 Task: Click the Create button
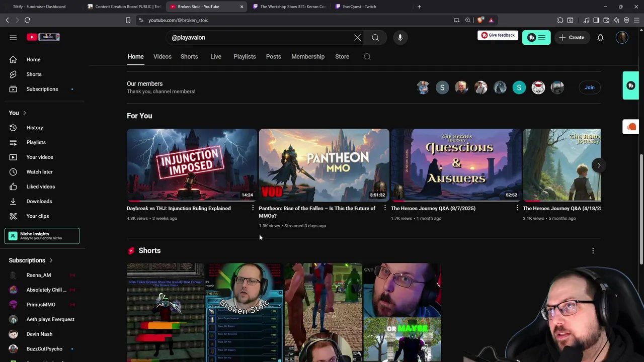[x=572, y=38]
